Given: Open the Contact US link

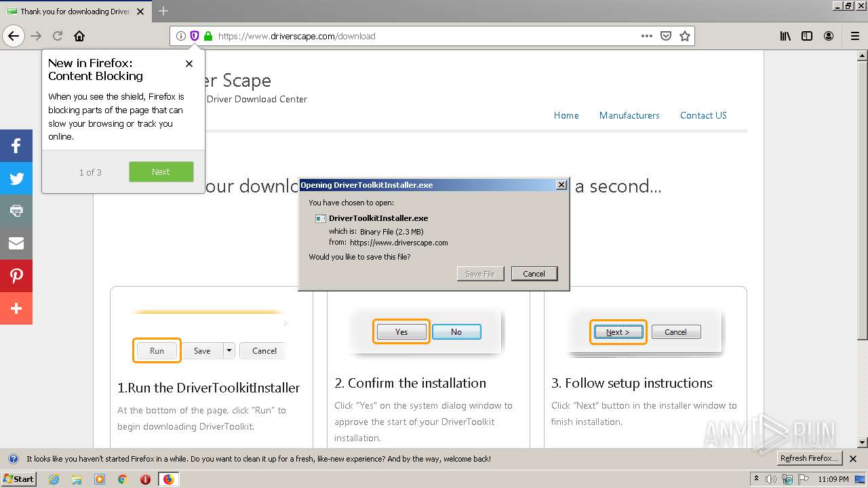Looking at the screenshot, I should [703, 115].
